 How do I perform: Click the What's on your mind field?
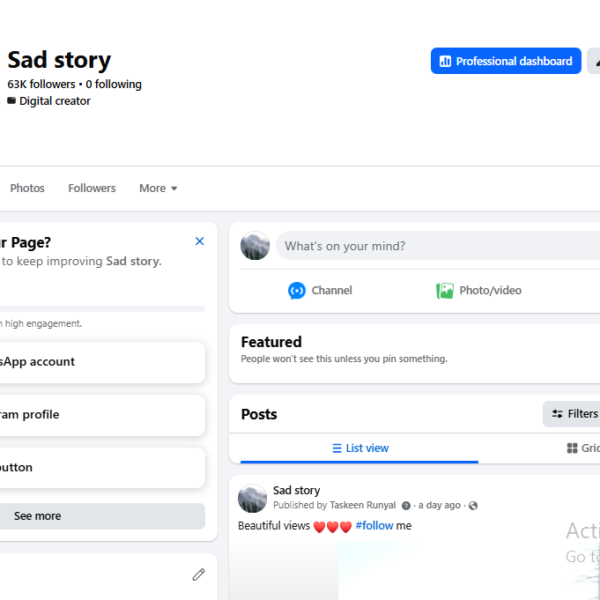(438, 246)
